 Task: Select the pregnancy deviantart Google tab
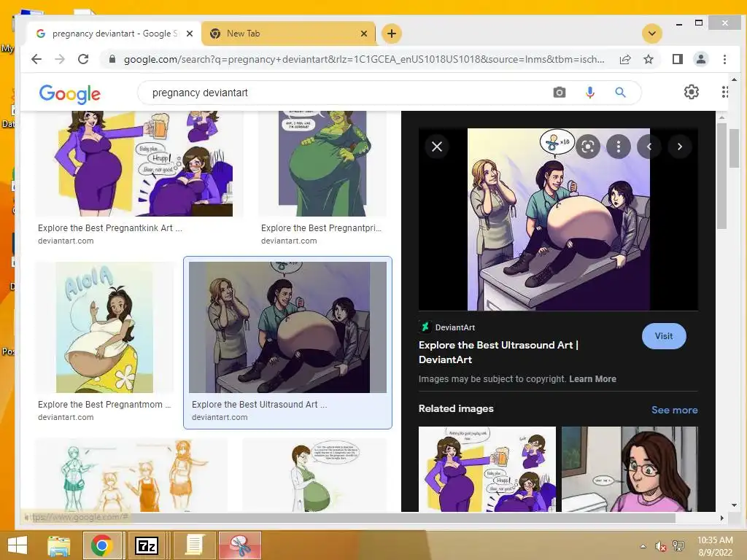coord(113,34)
